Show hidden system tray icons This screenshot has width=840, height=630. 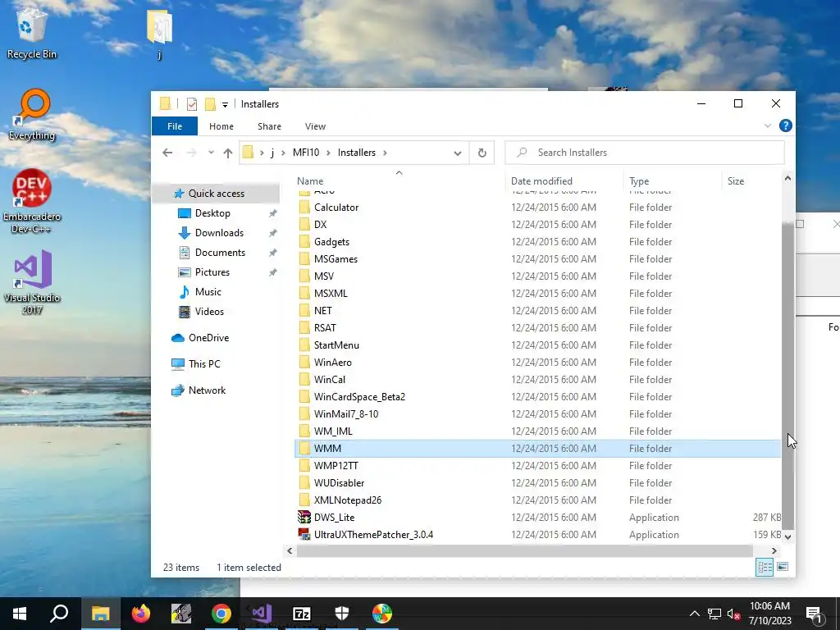point(694,614)
